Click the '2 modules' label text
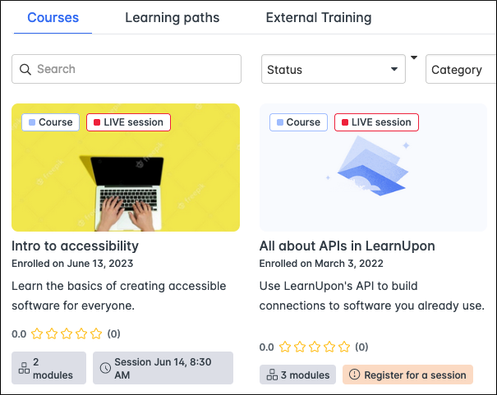 [x=53, y=368]
